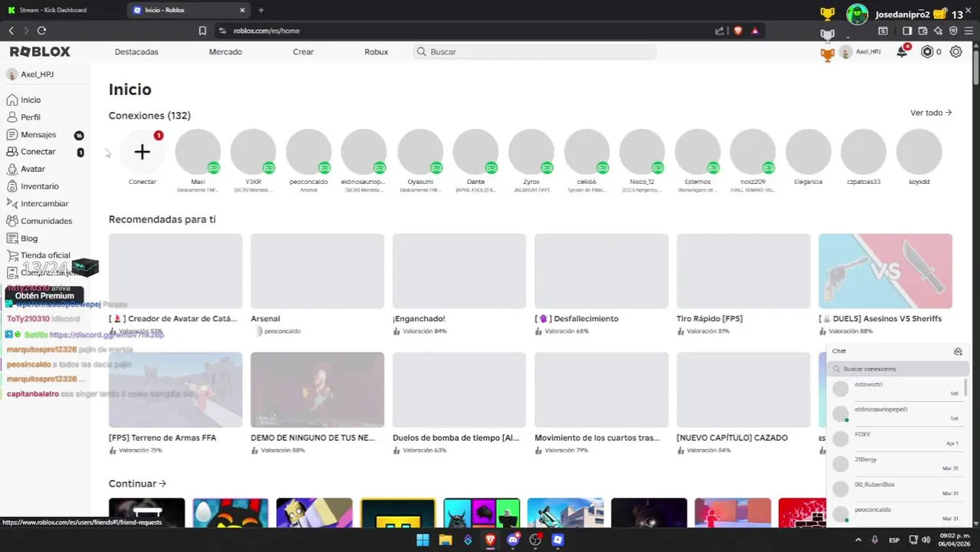Select friend Oyasumi in Conexiones
Image resolution: width=980 pixels, height=552 pixels.
pos(420,159)
